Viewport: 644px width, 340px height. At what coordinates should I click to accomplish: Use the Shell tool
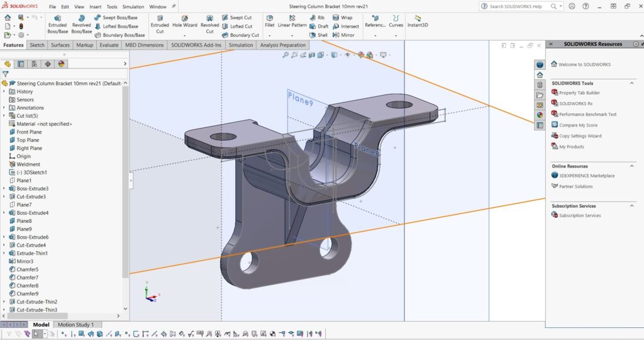(x=318, y=35)
